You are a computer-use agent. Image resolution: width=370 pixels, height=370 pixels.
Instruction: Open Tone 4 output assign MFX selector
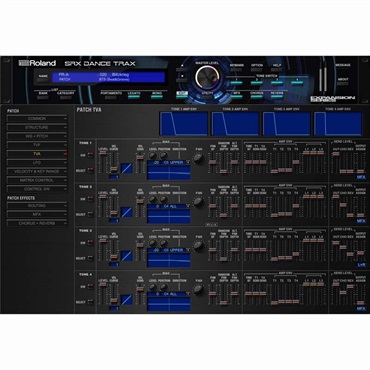click(361, 309)
